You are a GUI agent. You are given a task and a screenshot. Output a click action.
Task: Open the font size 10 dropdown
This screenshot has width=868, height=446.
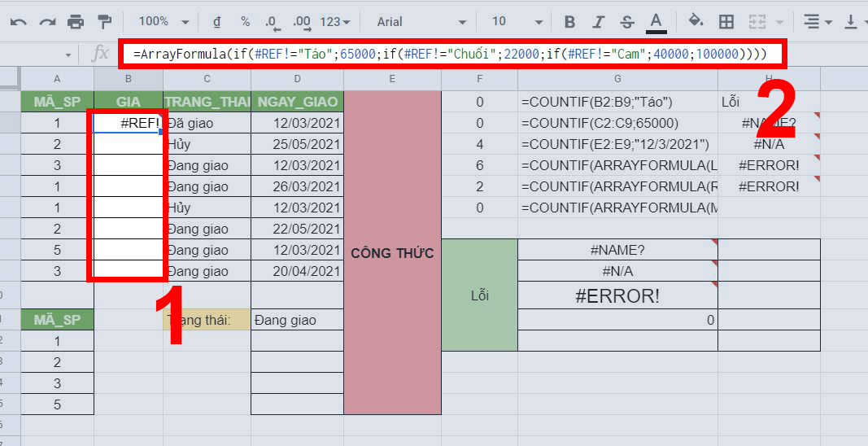(x=517, y=22)
